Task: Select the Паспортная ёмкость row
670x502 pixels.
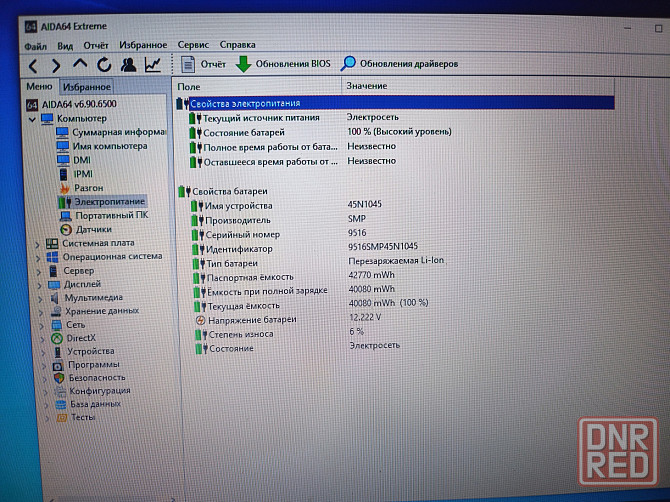Action: (293, 277)
